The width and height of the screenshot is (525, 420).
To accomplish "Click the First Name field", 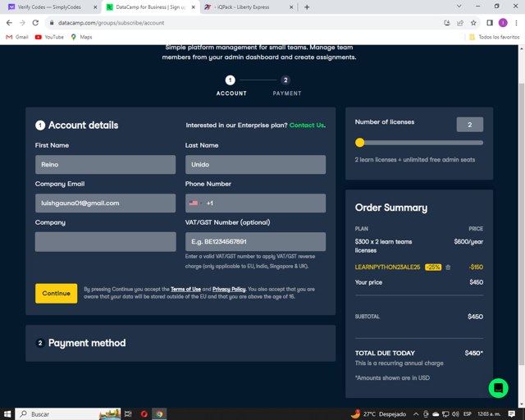I will click(x=105, y=164).
